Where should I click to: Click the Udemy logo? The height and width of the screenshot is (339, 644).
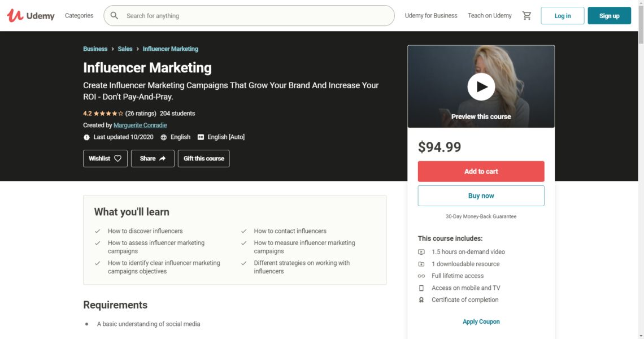tap(31, 15)
